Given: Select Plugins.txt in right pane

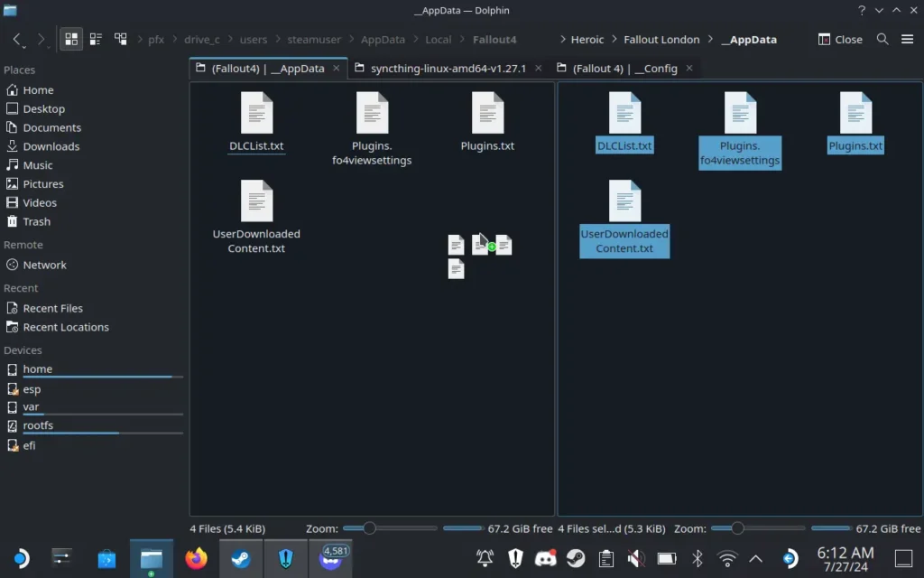Looking at the screenshot, I should pyautogui.click(x=855, y=123).
